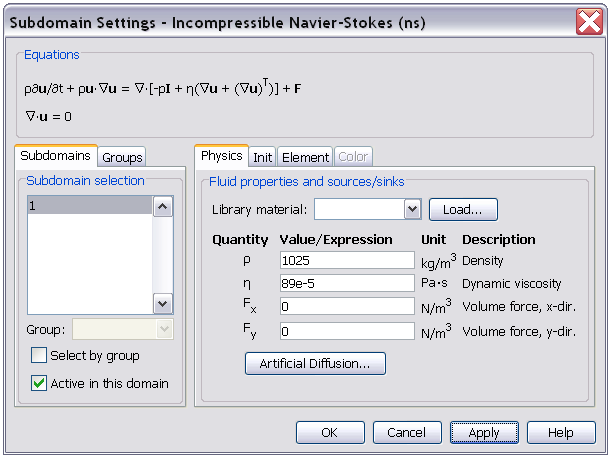The width and height of the screenshot is (610, 458).
Task: Open Help for this dialog
Action: tap(561, 432)
